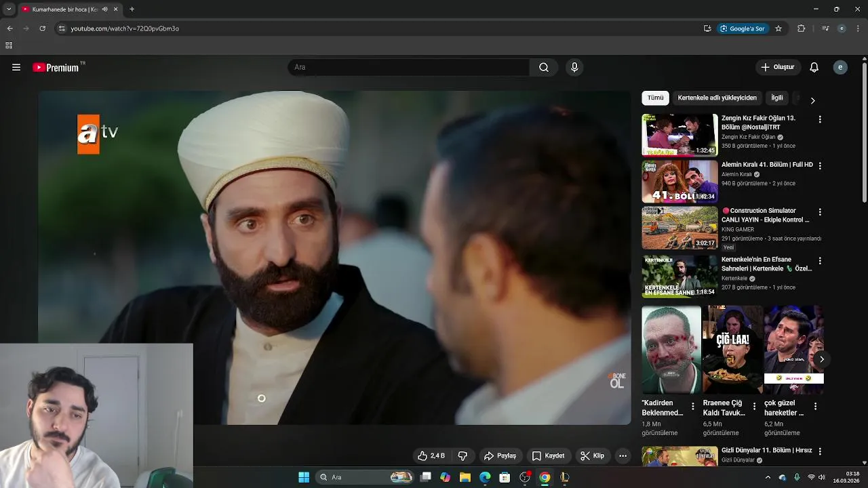868x488 pixels.
Task: Open Chrome media controls icon
Action: coord(825,28)
